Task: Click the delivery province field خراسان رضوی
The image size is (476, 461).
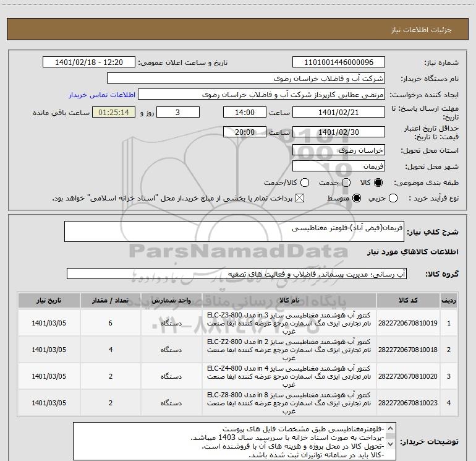Action: click(x=339, y=150)
